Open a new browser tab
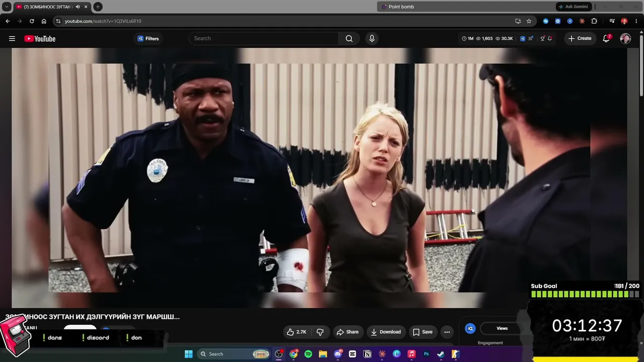The height and width of the screenshot is (362, 644). coord(98,7)
